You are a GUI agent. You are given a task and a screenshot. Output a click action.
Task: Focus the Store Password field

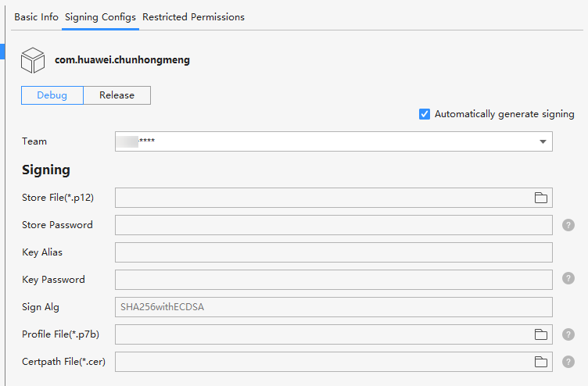334,225
